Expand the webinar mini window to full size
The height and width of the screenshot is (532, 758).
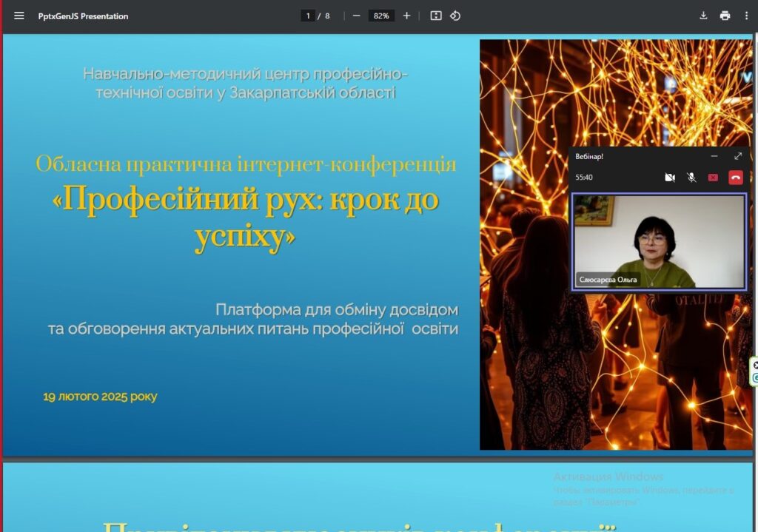[x=737, y=156]
